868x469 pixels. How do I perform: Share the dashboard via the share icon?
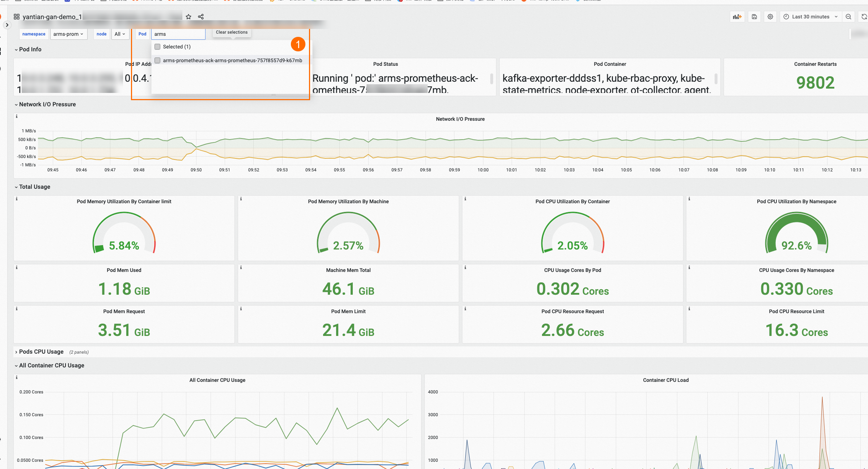click(x=201, y=17)
